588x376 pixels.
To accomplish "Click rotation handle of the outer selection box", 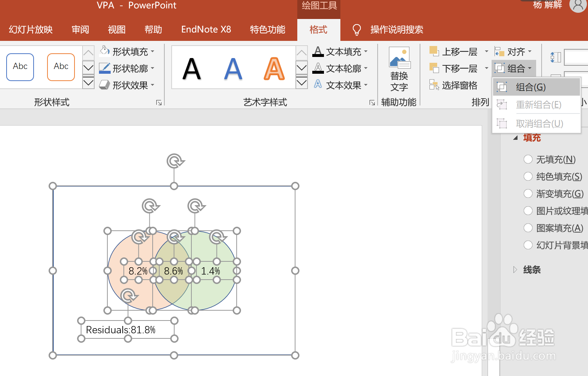I will (x=175, y=161).
